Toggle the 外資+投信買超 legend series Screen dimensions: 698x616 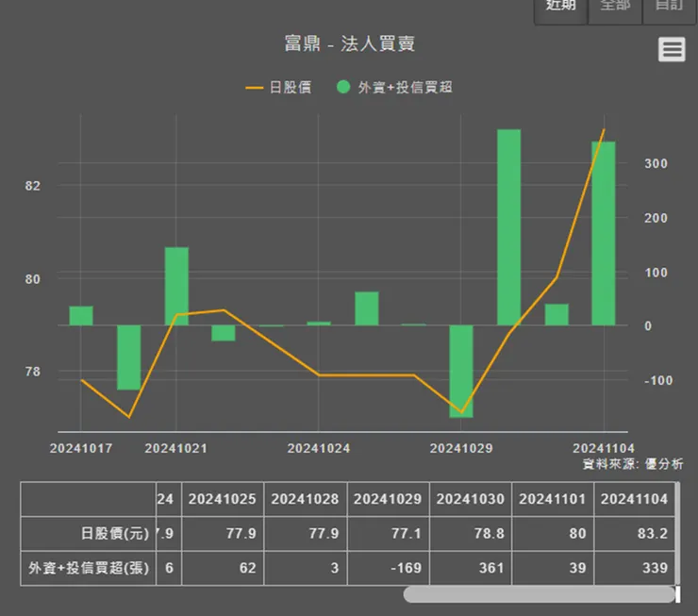point(394,87)
